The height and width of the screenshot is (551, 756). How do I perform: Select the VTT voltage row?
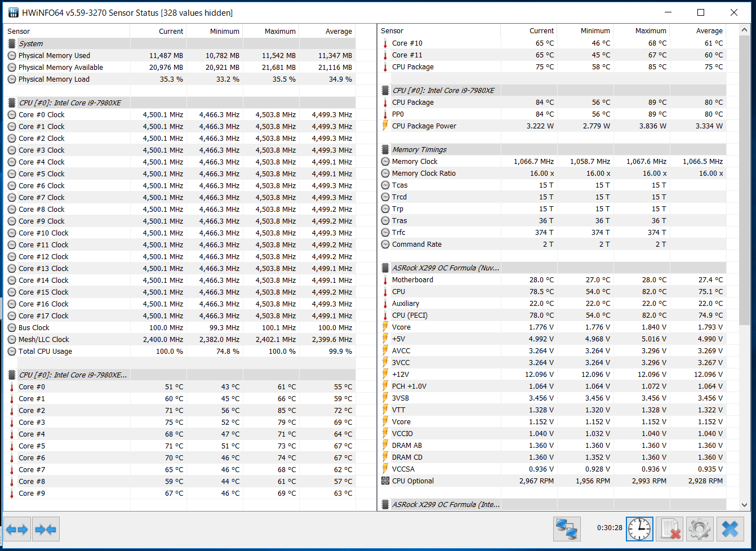click(x=552, y=410)
